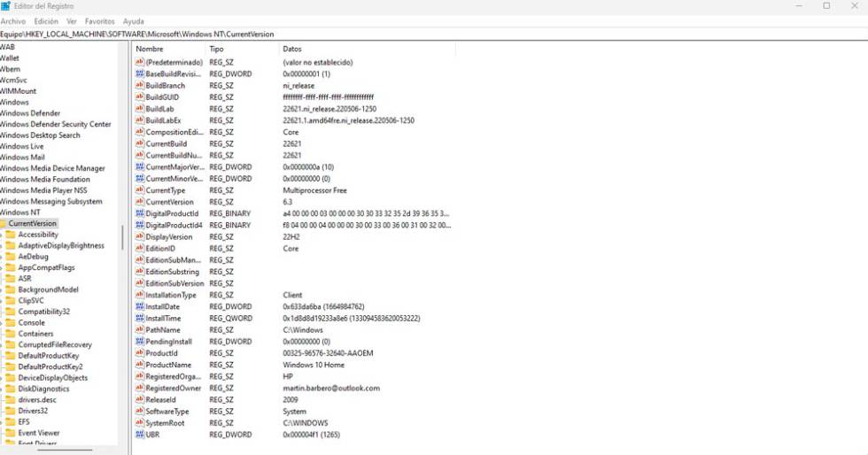The image size is (868, 455).
Task: Click the EFS key folder icon
Action: point(10,421)
